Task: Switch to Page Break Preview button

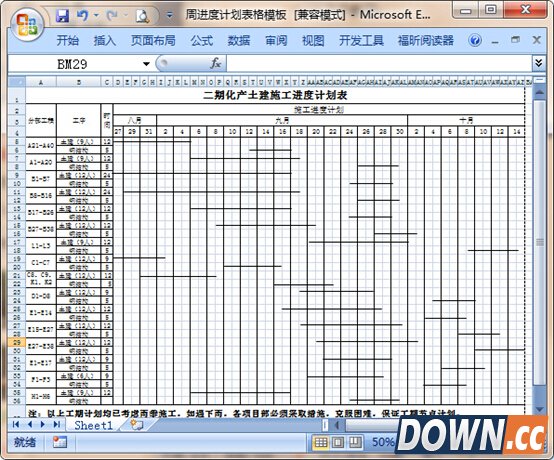Action: pos(355,442)
